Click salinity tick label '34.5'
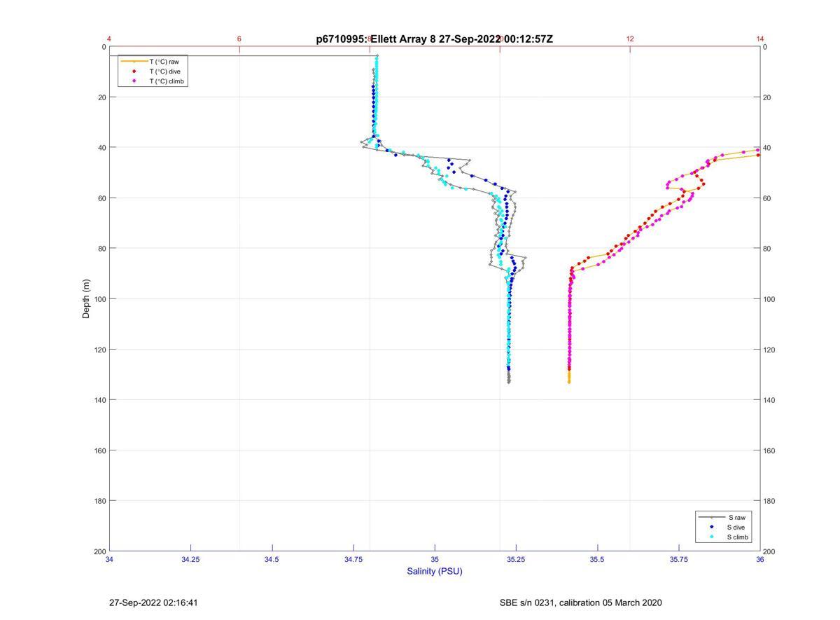This screenshot has height=620, width=840. click(272, 559)
